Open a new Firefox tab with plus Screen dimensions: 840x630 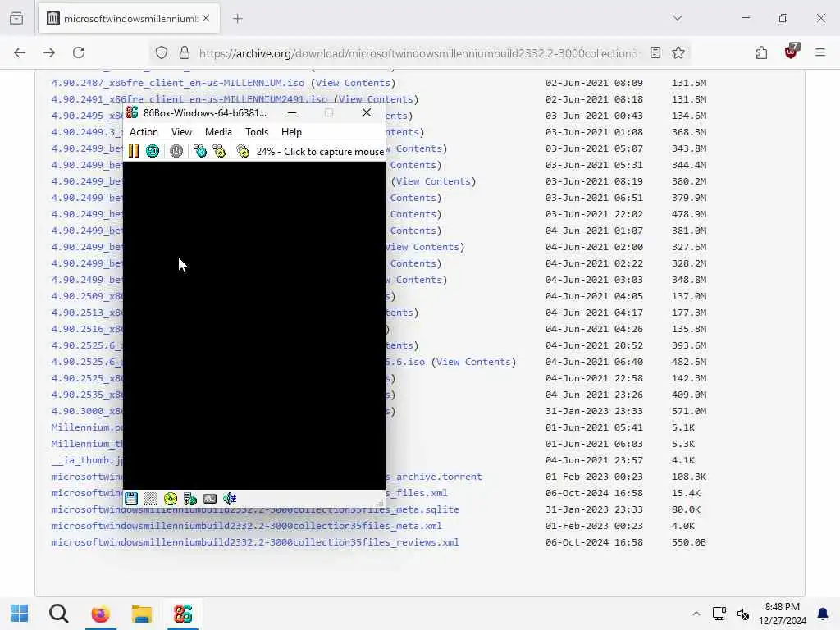(x=238, y=19)
